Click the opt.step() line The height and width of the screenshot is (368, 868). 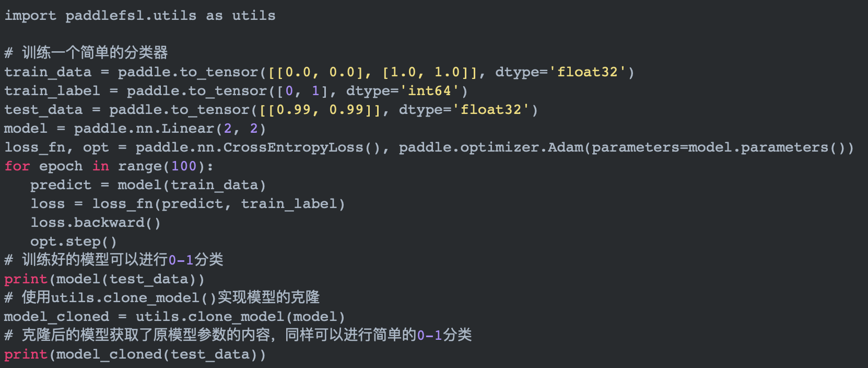tap(73, 241)
